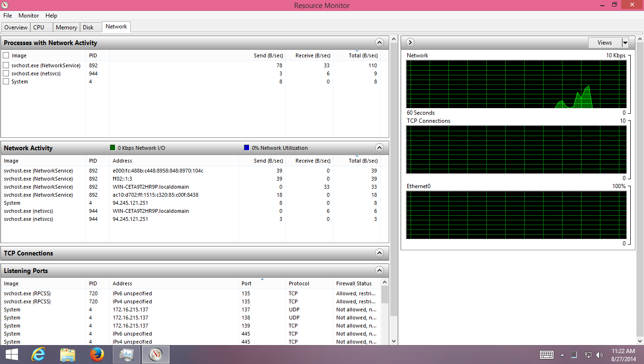This screenshot has height=364, width=644.
Task: Expand the TCP Connections section
Action: tap(379, 253)
